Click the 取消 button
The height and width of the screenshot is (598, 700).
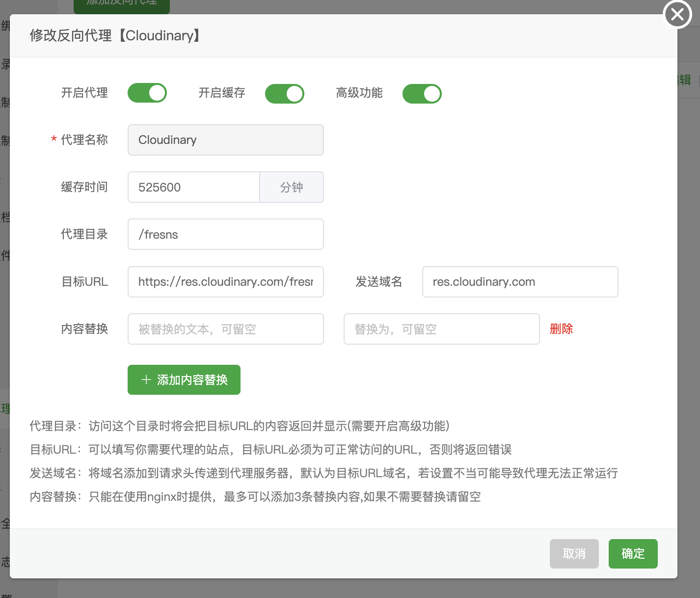(574, 554)
